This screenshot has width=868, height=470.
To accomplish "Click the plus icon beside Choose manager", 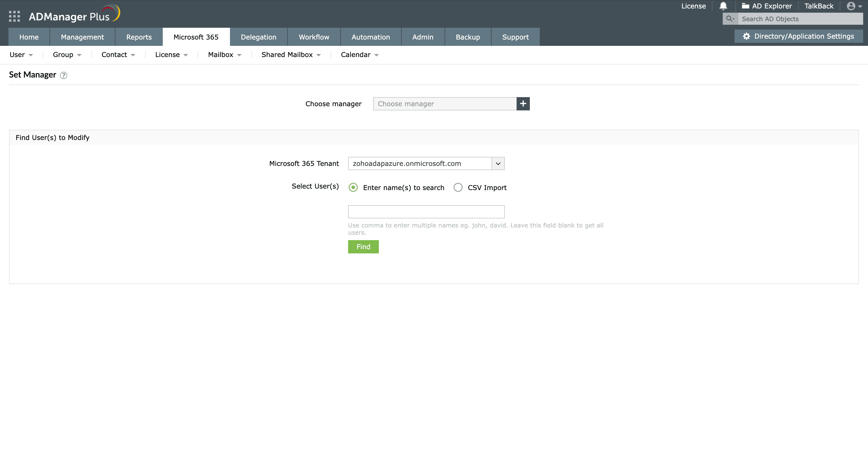I will coord(523,103).
